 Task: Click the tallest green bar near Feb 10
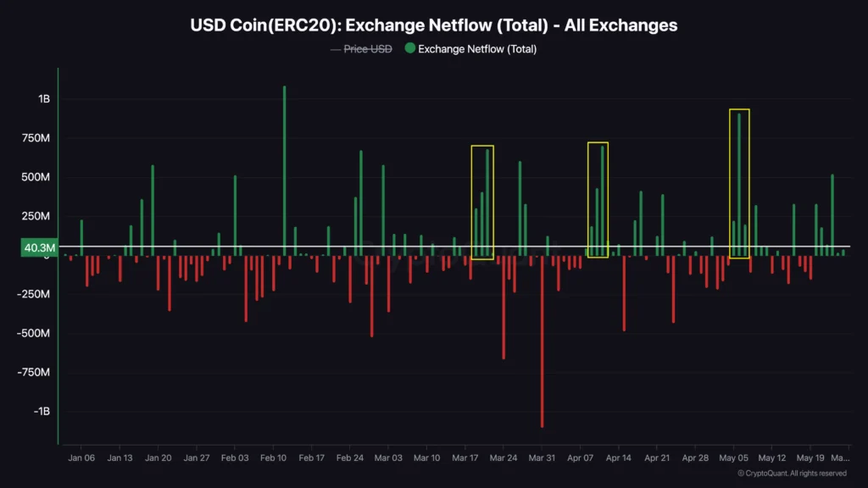284,169
